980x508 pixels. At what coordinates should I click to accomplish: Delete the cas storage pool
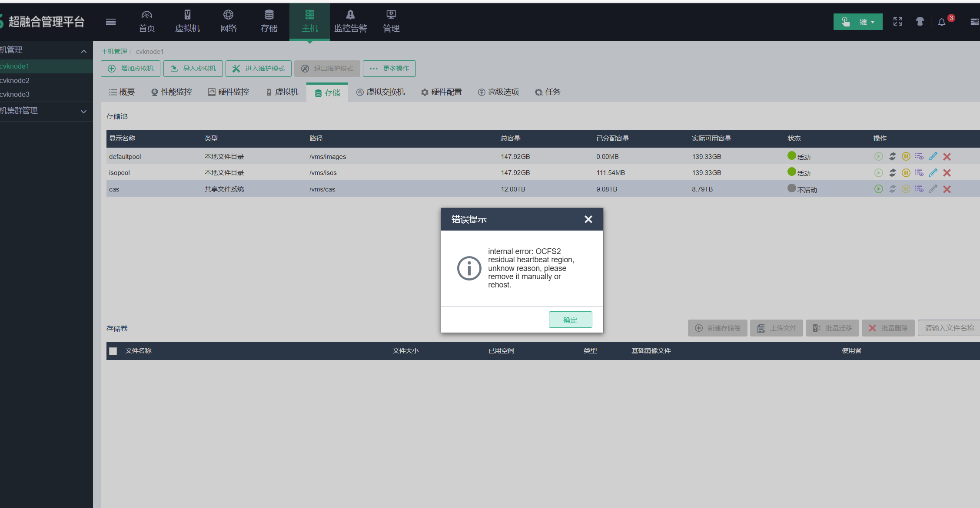tap(947, 189)
